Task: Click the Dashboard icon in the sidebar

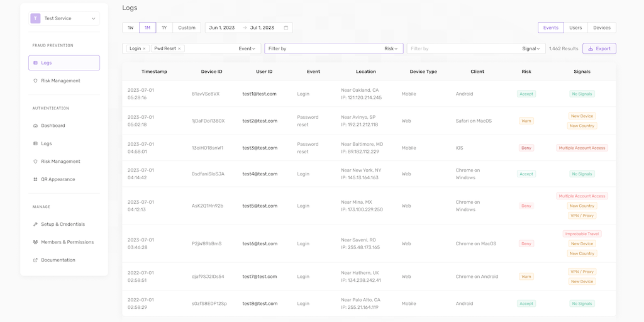Action: (35, 126)
